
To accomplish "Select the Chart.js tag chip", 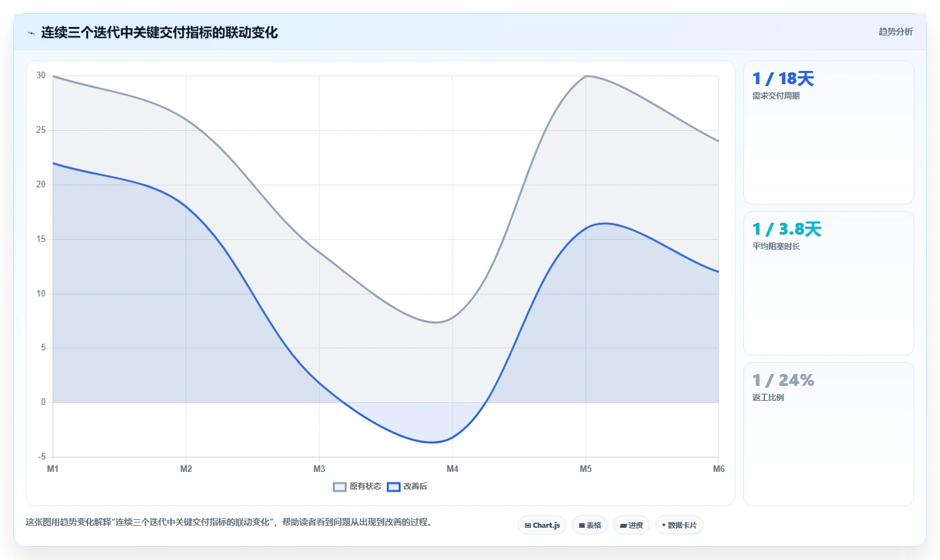I will 542,525.
